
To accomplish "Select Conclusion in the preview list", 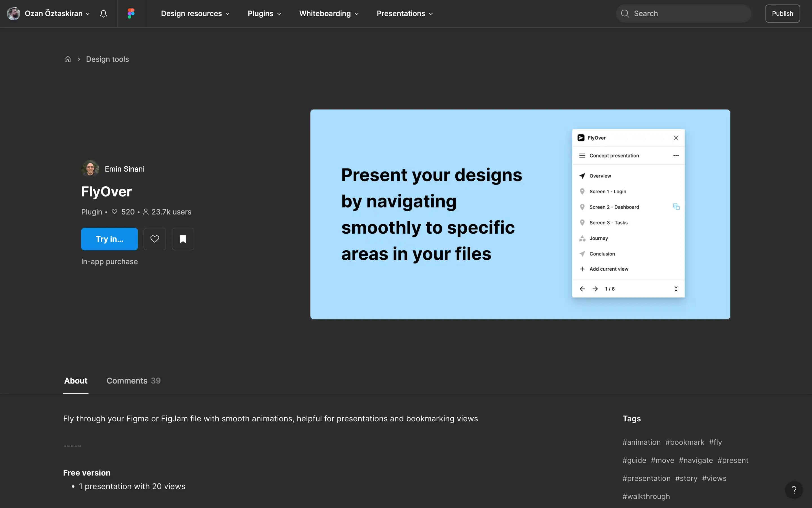I will (628, 254).
